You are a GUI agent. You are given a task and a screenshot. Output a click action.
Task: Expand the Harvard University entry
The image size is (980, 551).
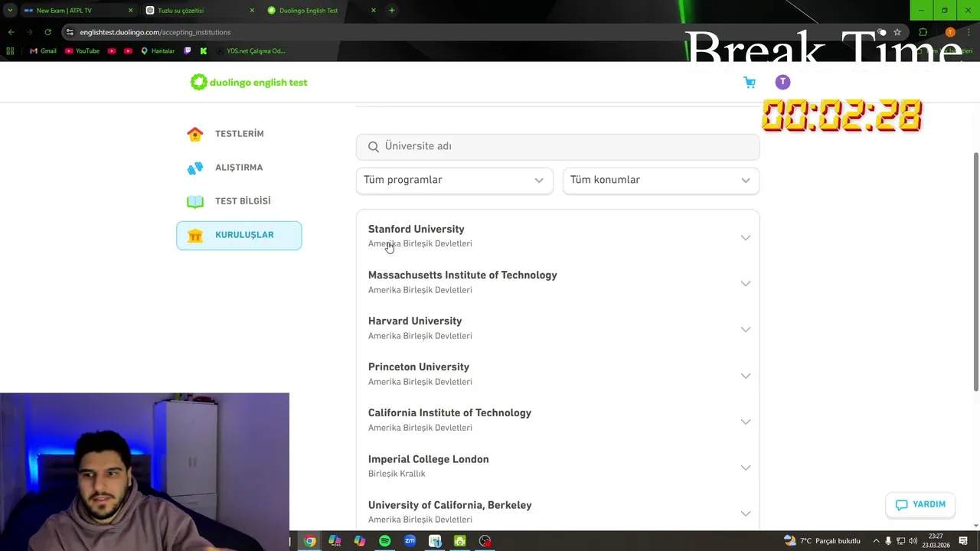(746, 329)
